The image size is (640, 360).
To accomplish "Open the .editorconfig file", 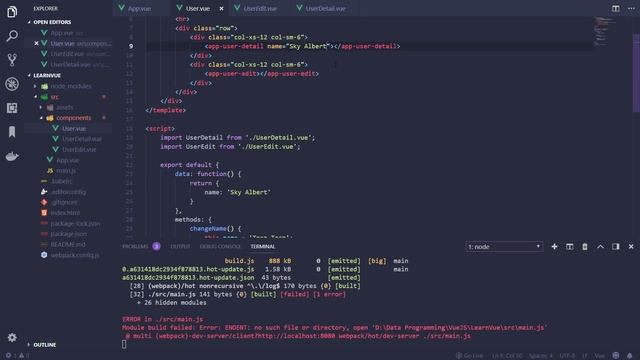I will coord(67,192).
